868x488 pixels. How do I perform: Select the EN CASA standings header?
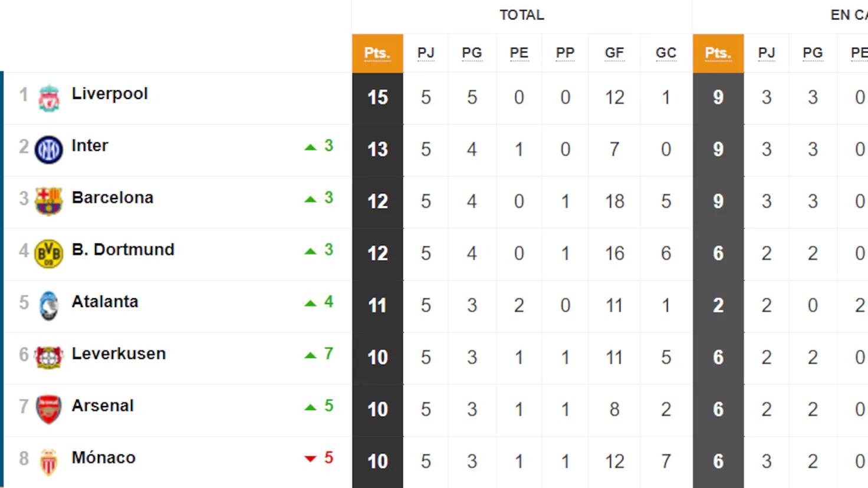848,15
